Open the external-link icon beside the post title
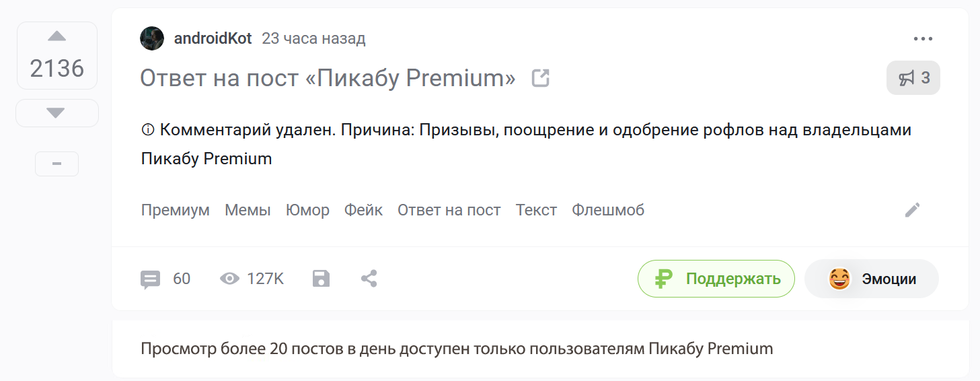Screen dimensions: 980x381 click(541, 79)
